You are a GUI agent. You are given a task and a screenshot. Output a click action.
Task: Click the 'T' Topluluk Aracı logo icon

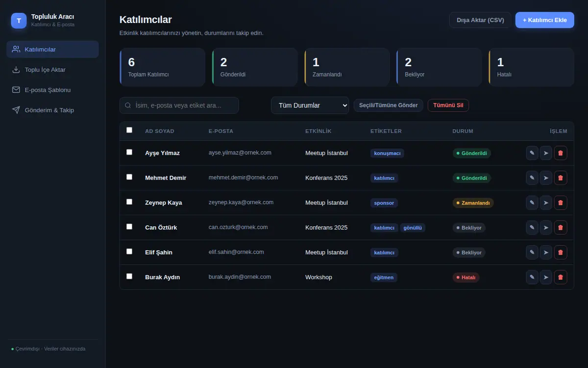19,21
